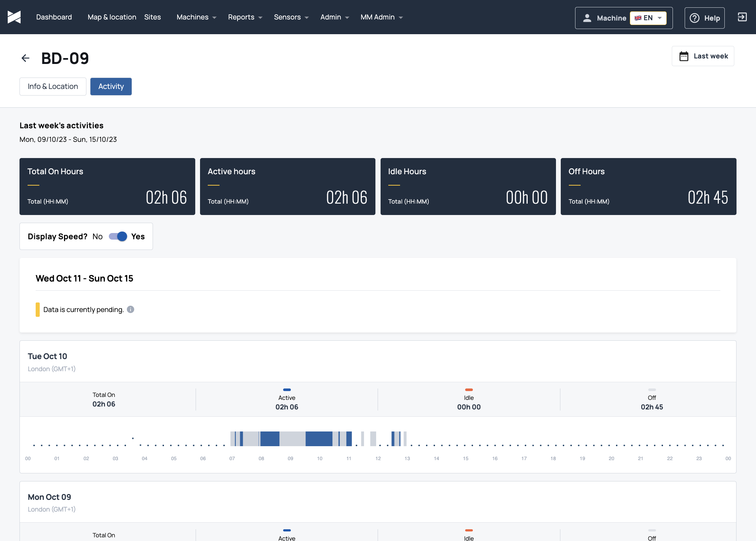
Task: Switch to the Info & Location tab
Action: click(x=53, y=86)
